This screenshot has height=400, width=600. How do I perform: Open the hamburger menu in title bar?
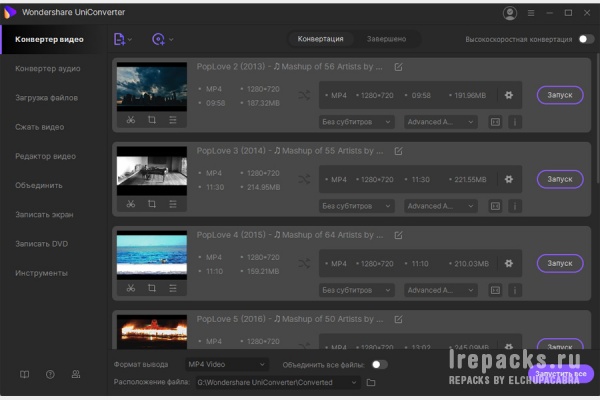[x=531, y=13]
